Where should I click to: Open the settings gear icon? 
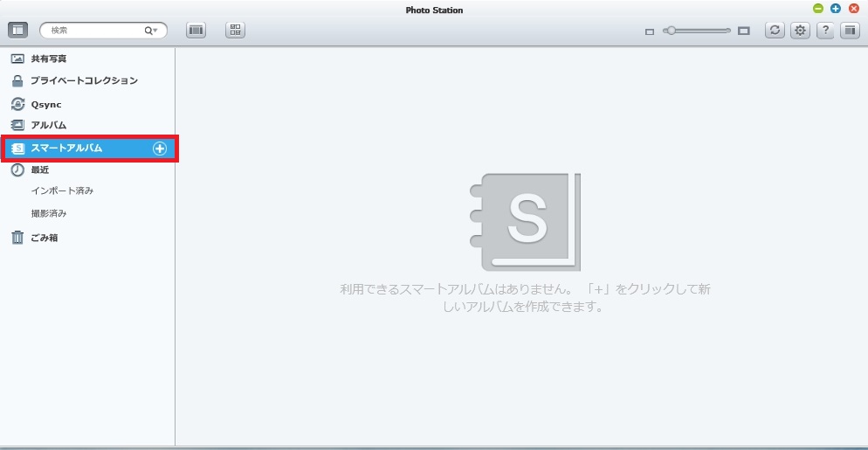point(800,31)
